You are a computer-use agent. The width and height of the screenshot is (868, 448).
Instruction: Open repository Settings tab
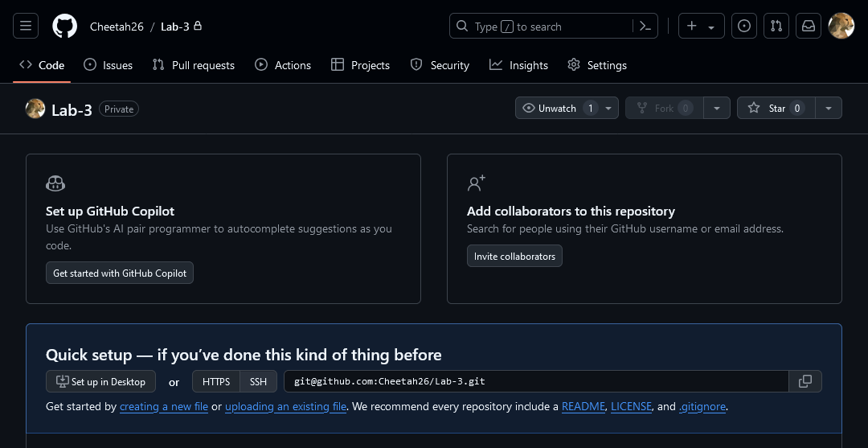pos(597,65)
